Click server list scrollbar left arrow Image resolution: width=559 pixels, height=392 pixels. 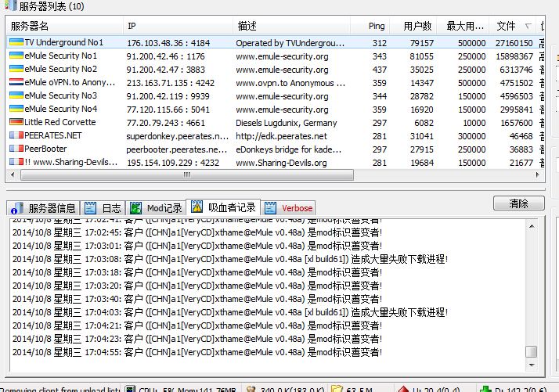tap(13, 174)
